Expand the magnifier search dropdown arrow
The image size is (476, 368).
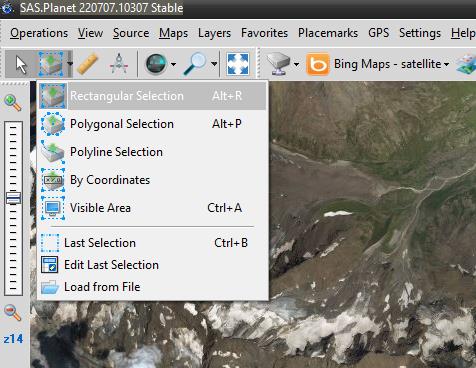[214, 64]
